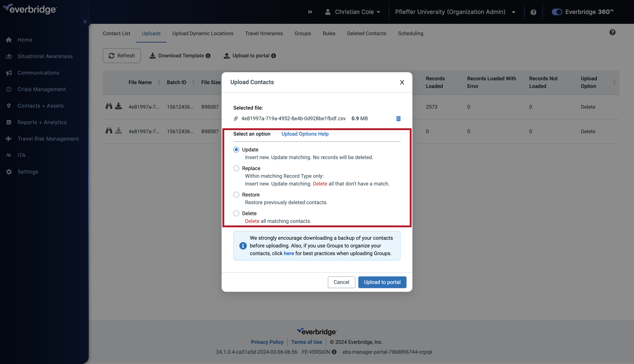Click the Cancel button
This screenshot has height=364, width=634.
tap(341, 282)
